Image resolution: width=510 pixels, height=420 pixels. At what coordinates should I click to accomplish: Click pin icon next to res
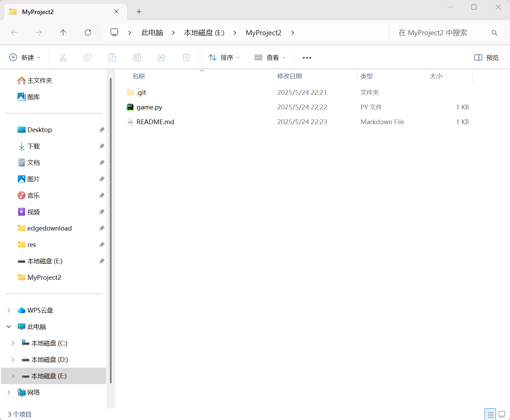point(102,245)
